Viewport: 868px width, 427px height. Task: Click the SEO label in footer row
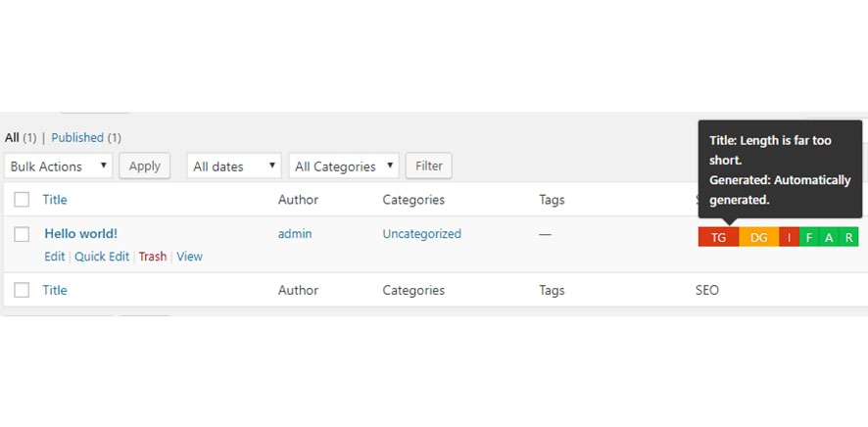click(x=707, y=290)
